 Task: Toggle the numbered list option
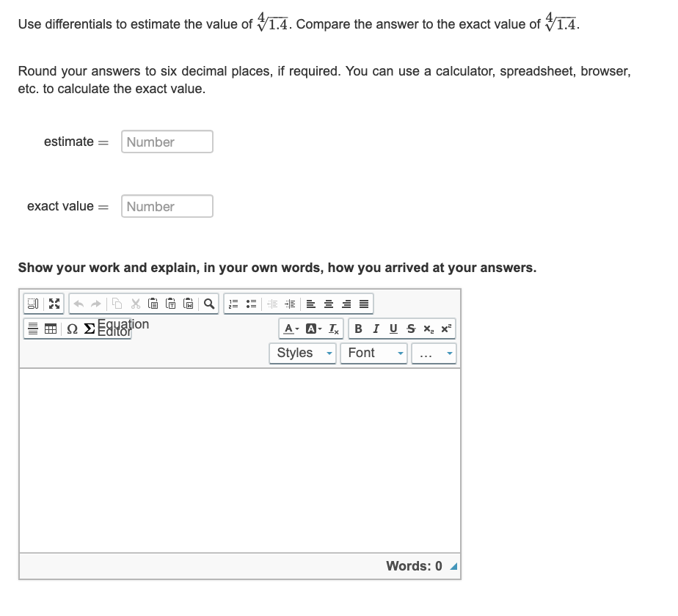(x=231, y=303)
